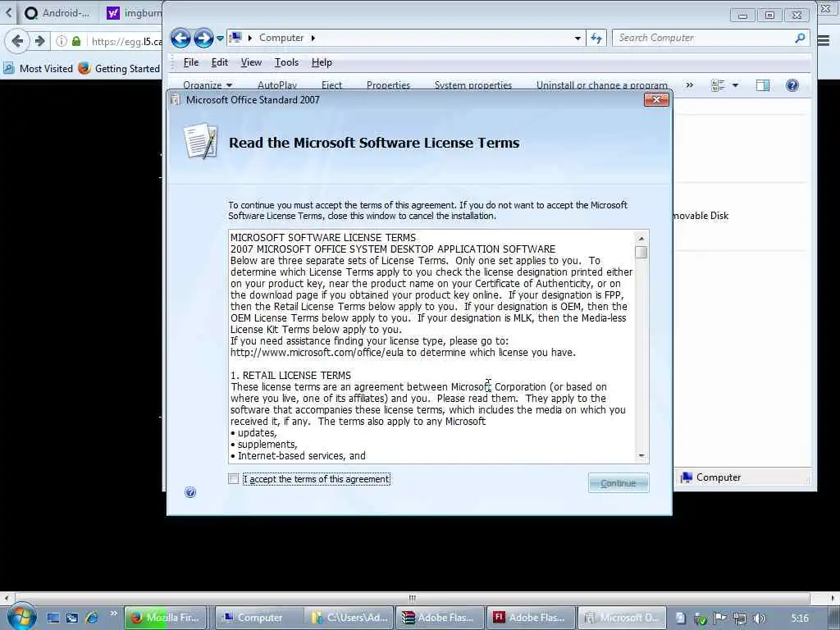
Task: Click the Computer breadcrumb in address bar
Action: point(281,38)
